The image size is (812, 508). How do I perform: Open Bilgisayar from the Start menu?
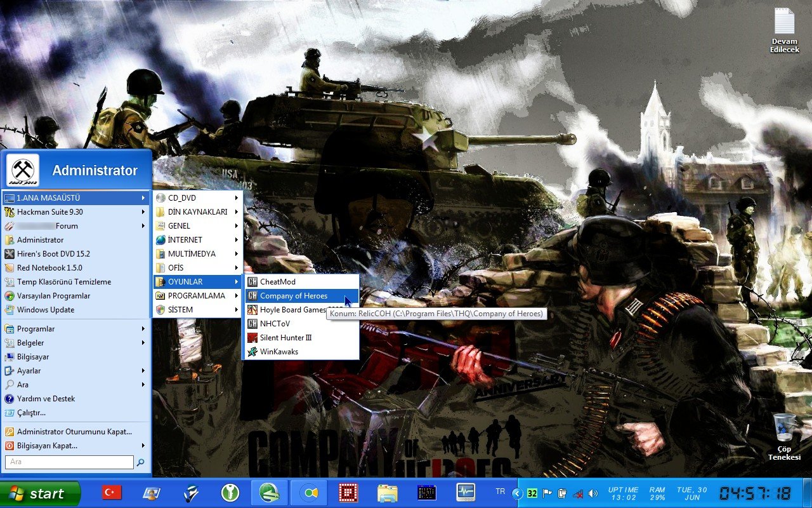[75, 357]
